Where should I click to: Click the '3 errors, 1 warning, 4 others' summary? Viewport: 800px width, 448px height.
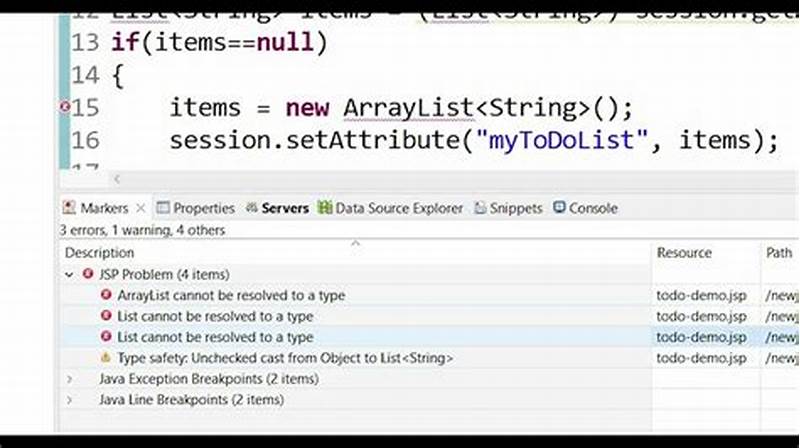[142, 230]
